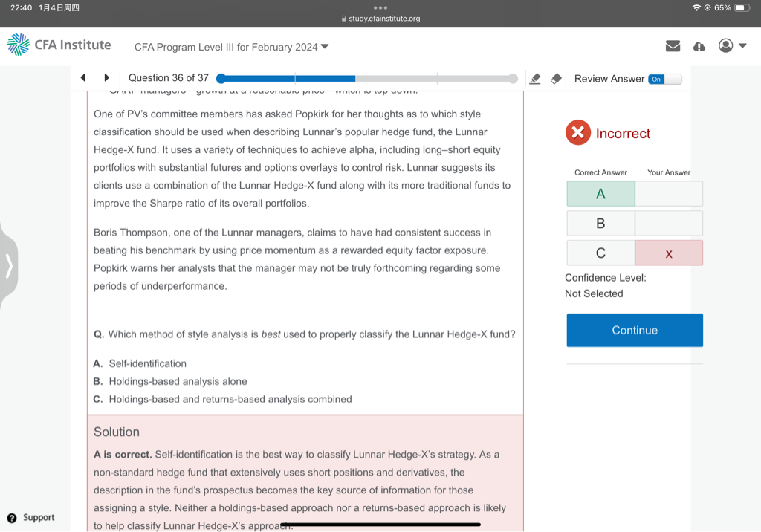Go to the previous question arrow
This screenshot has width=761, height=532.
click(83, 77)
